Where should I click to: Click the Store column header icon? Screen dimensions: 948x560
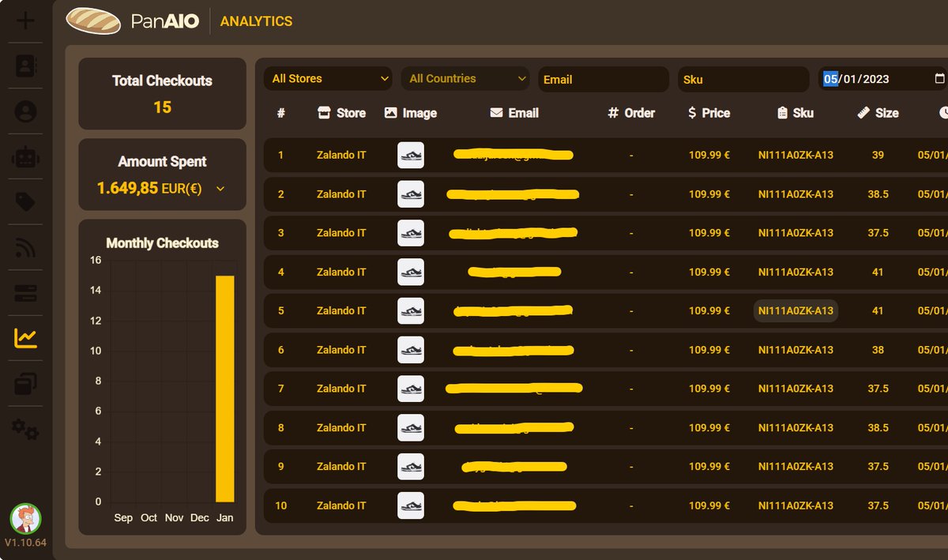[x=322, y=113]
